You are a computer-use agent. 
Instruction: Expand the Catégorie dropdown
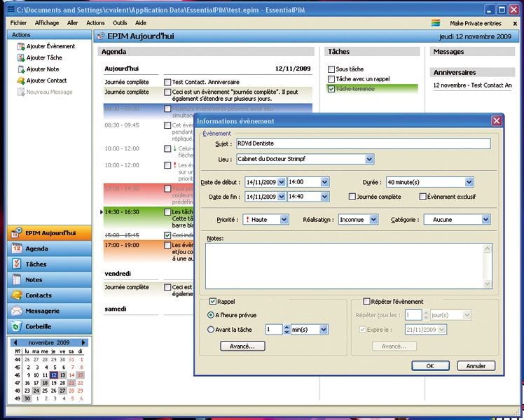485,220
